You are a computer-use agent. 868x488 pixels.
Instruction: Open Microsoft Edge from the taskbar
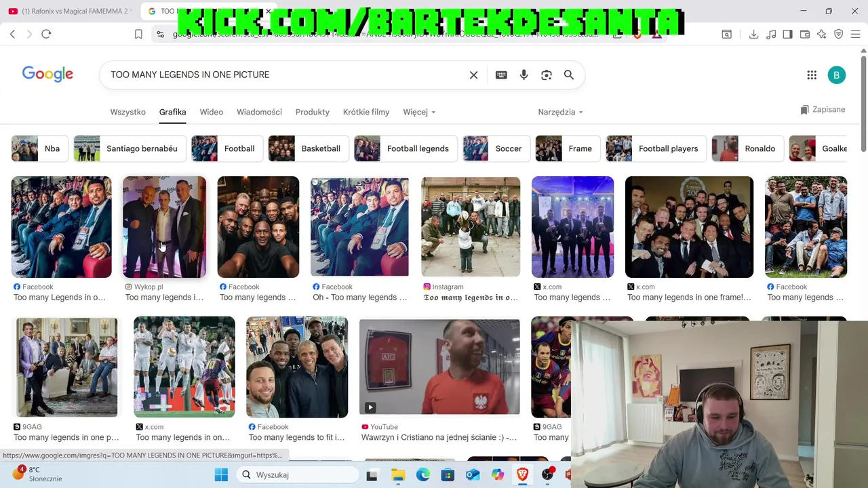422,475
